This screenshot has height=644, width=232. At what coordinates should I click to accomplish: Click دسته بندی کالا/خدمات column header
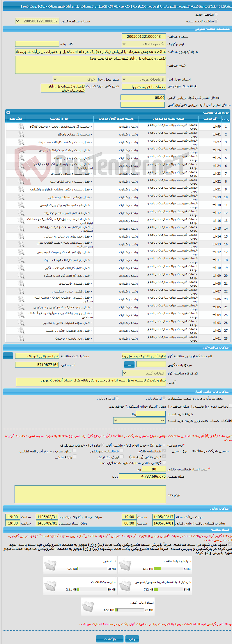pyautogui.click(x=116, y=119)
